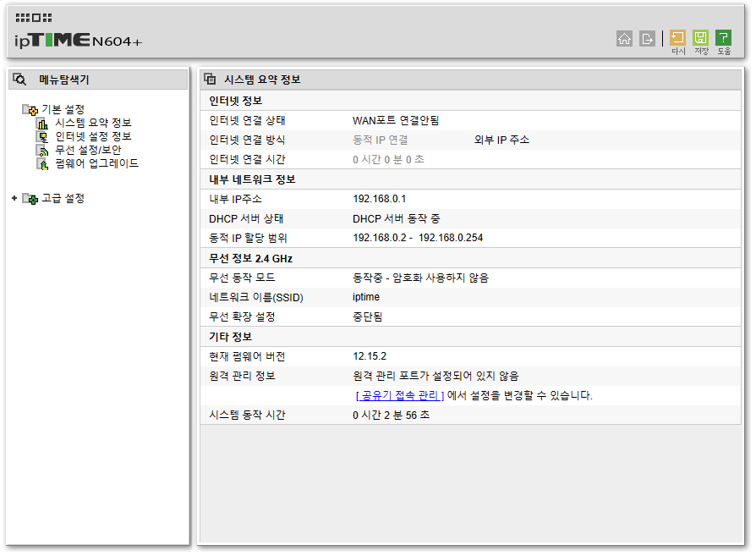
Task: Click the 인터넷 정보 section header
Action: pos(235,101)
